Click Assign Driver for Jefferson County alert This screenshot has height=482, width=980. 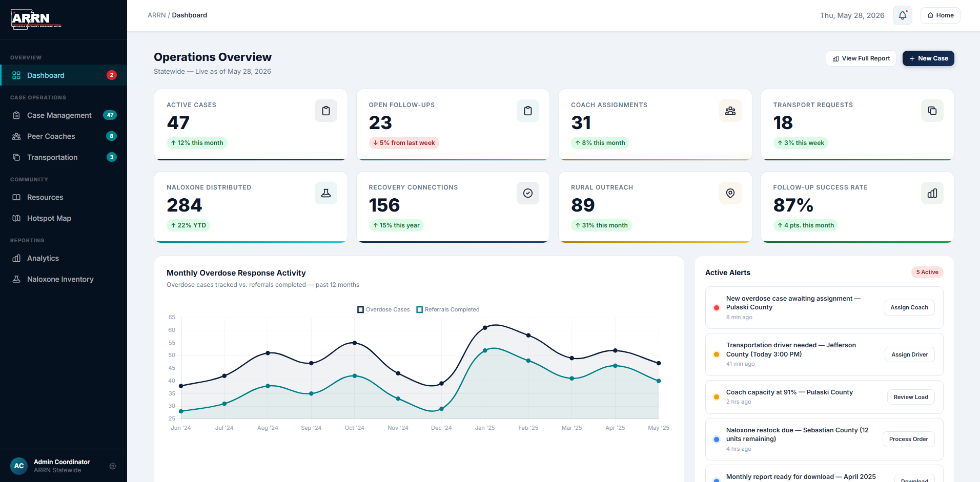pos(910,354)
